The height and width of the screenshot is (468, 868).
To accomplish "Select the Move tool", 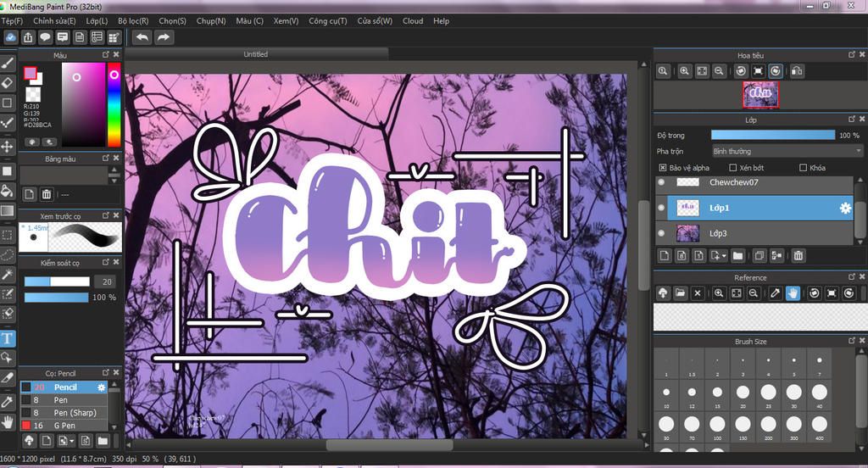I will (x=7, y=147).
